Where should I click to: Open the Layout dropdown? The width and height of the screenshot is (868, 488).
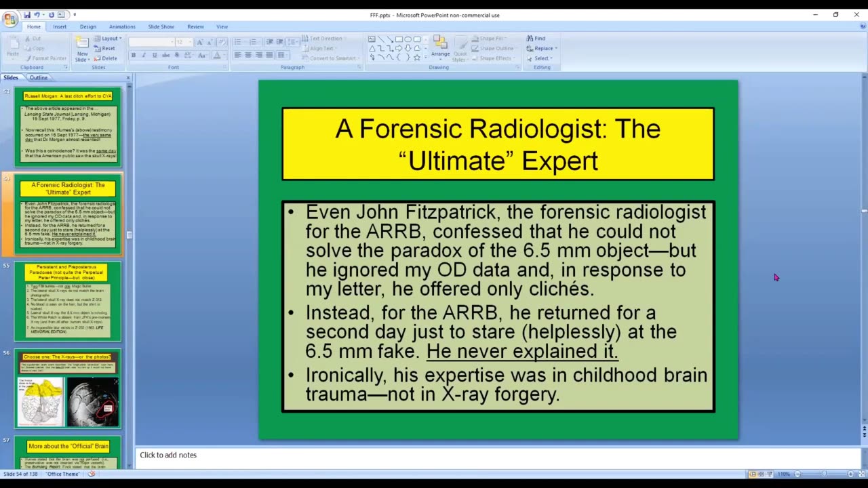[x=106, y=39]
